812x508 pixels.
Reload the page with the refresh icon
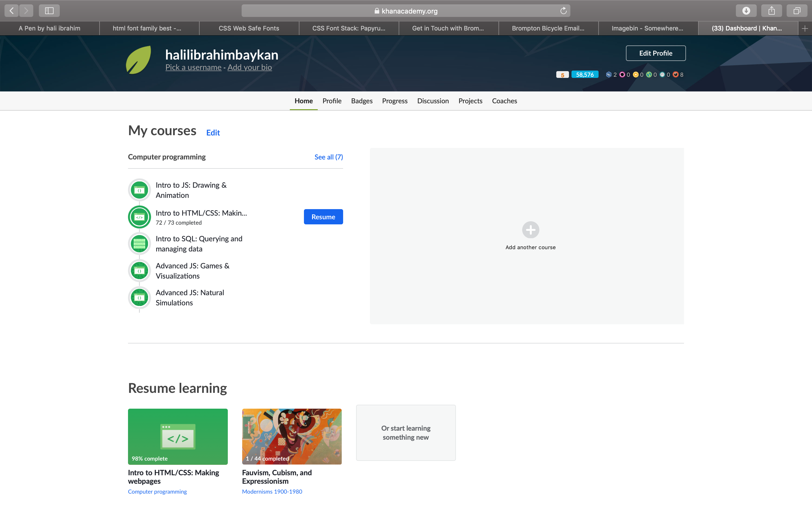click(x=563, y=11)
